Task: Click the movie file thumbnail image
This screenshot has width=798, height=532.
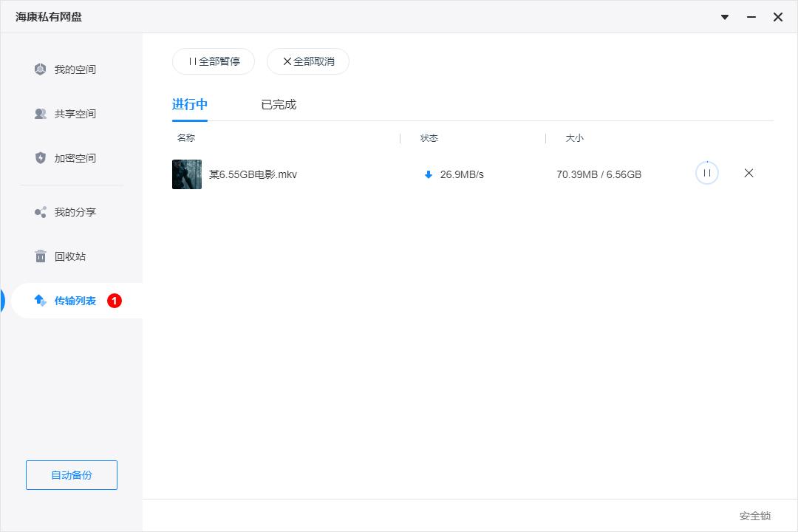Action: [186, 174]
